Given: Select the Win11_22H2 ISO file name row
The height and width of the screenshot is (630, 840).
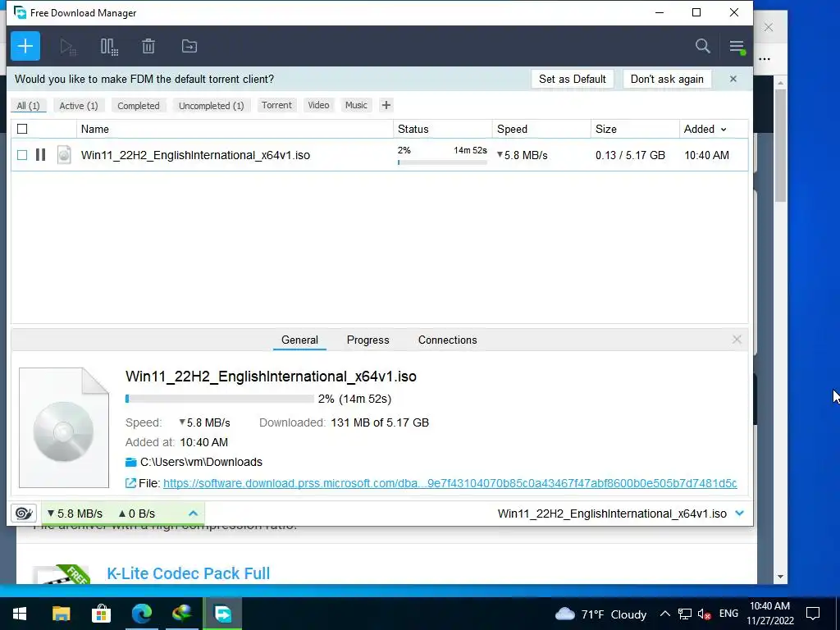Looking at the screenshot, I should tap(195, 155).
